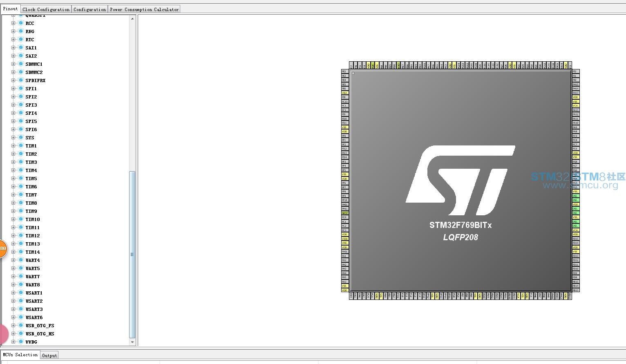Click the TIM7 peripheral icon

[21, 195]
